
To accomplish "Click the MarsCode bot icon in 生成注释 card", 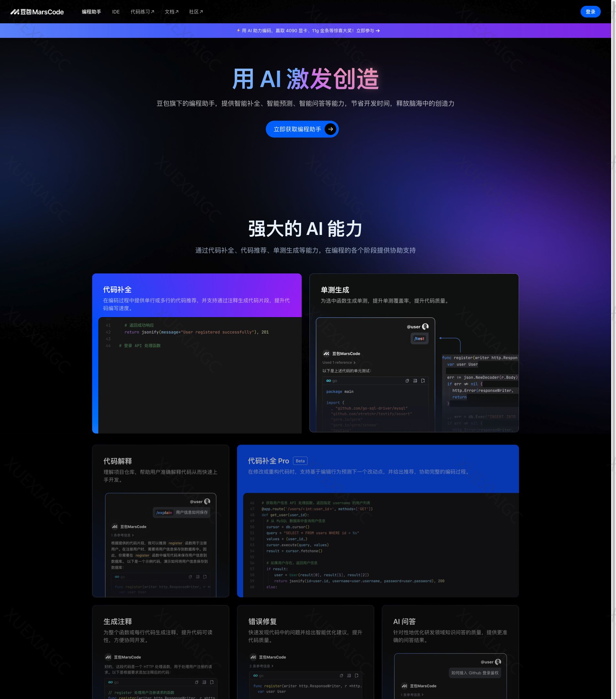I will (108, 657).
